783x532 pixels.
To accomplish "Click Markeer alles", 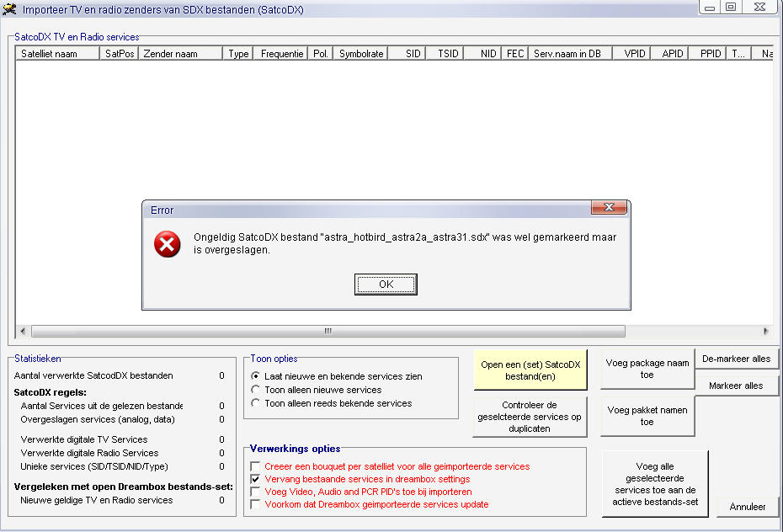I will [x=736, y=386].
